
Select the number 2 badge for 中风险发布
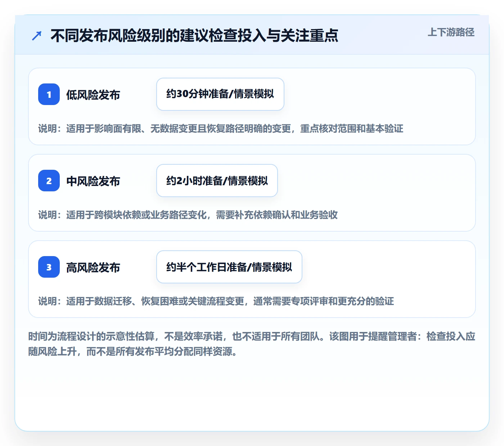[49, 181]
